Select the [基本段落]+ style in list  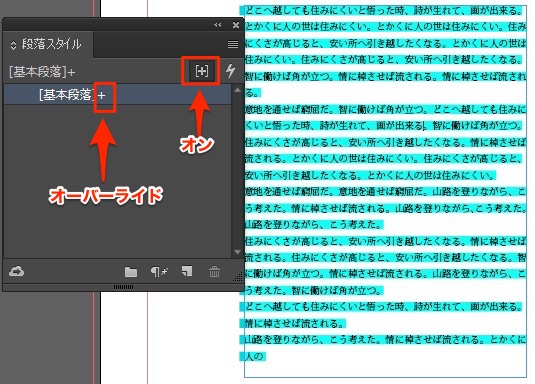(x=118, y=95)
